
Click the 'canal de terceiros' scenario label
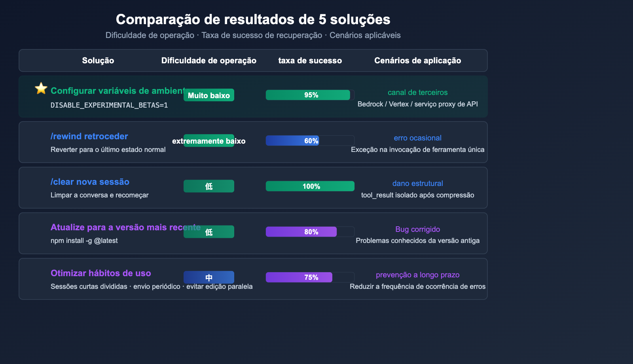tap(418, 93)
